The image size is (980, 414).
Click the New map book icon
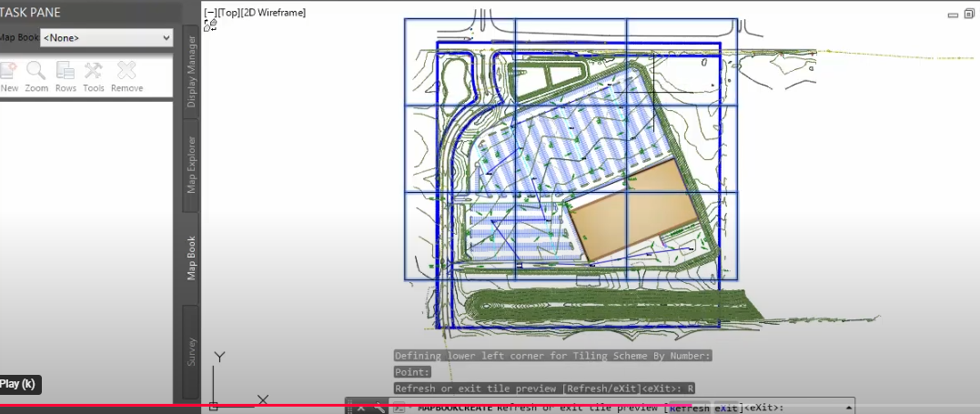coord(9,71)
